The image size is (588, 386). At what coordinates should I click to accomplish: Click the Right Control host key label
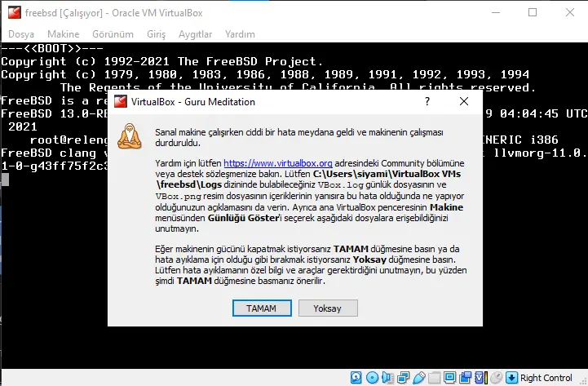coord(546,378)
